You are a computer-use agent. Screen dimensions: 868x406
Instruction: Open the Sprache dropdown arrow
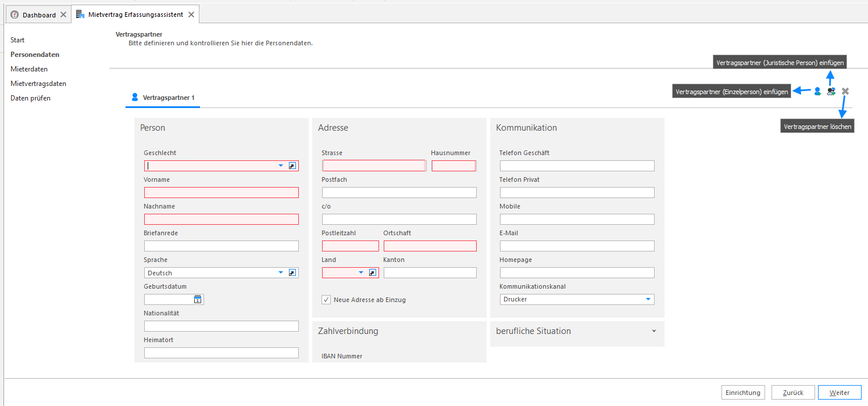(x=281, y=272)
